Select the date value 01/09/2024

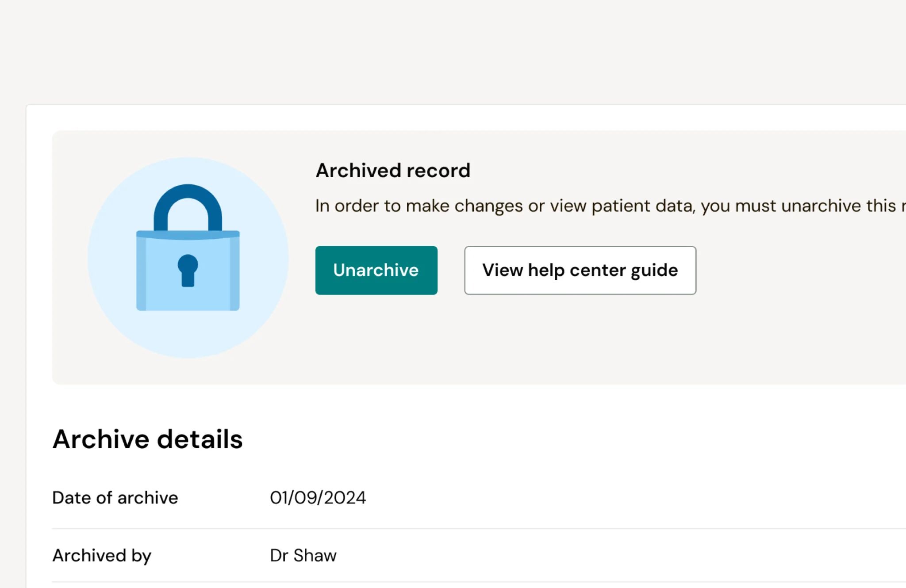pos(318,497)
